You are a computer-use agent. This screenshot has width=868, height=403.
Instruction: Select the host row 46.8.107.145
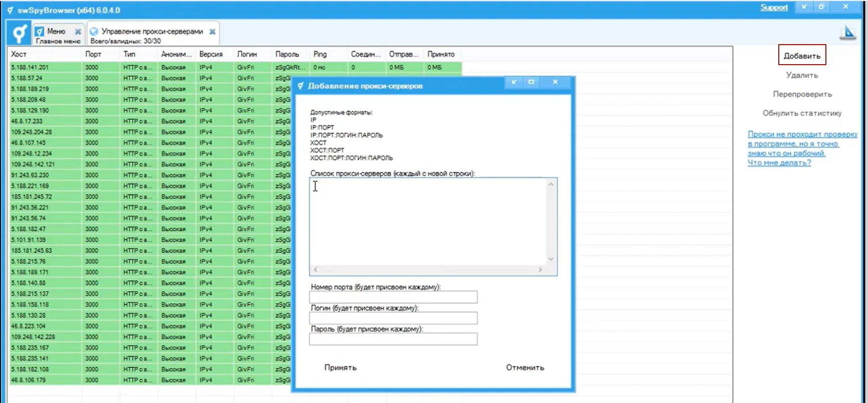(x=150, y=143)
